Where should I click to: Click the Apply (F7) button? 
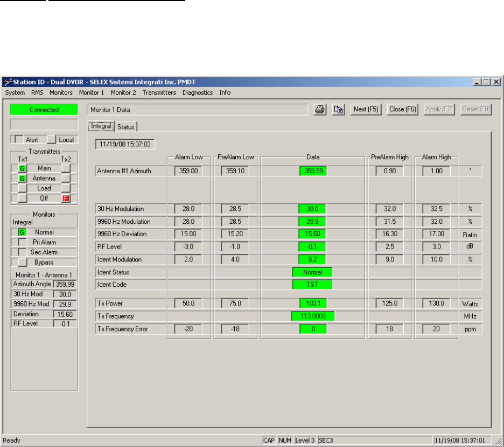pos(439,110)
